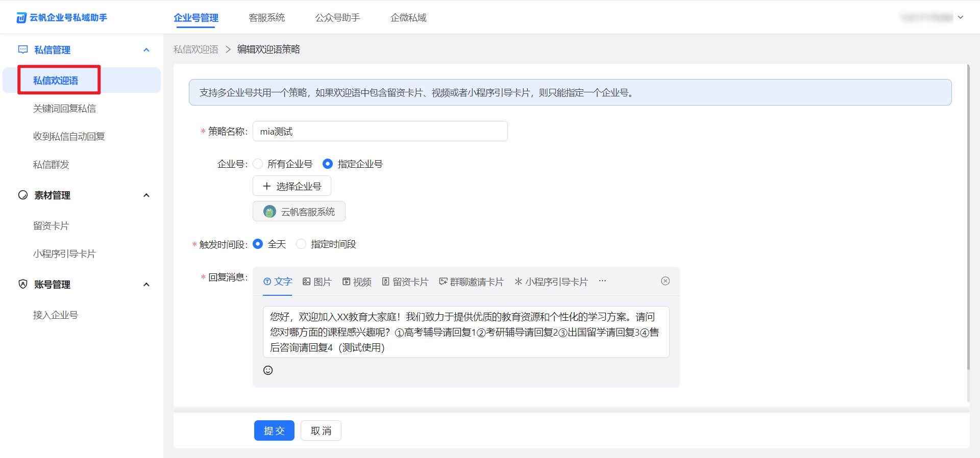Viewport: 980px width, 458px height.
Task: Click the 提交 submit button
Action: [x=274, y=430]
